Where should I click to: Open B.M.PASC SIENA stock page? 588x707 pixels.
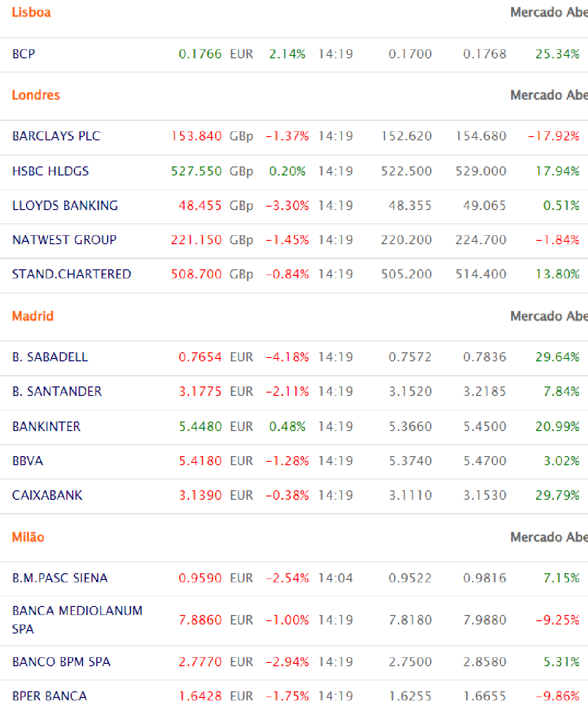click(x=60, y=578)
